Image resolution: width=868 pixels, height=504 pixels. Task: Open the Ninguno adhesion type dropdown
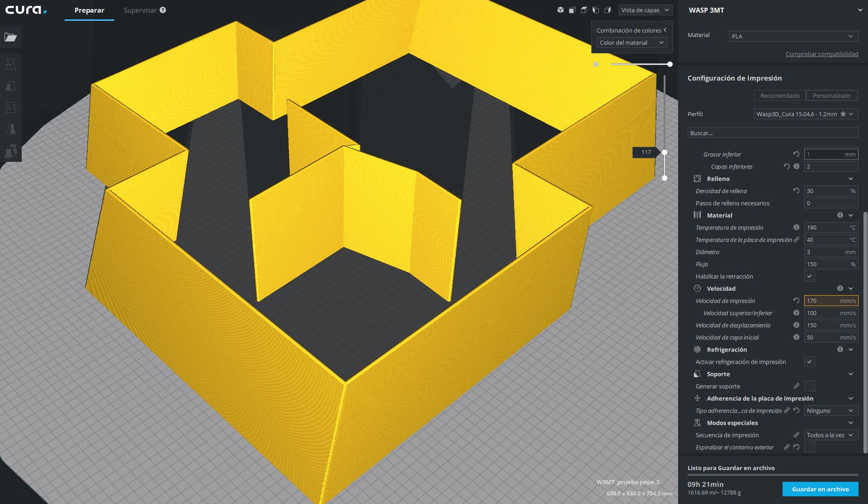(x=831, y=410)
